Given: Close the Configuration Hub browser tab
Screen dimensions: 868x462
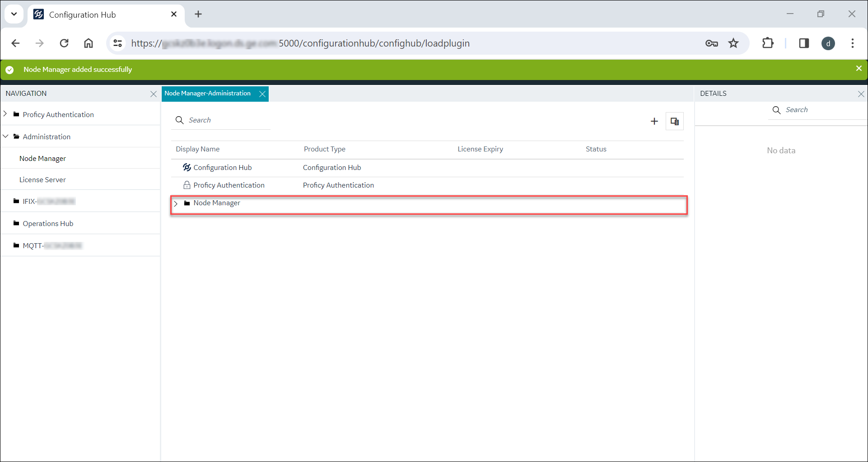Looking at the screenshot, I should point(174,14).
